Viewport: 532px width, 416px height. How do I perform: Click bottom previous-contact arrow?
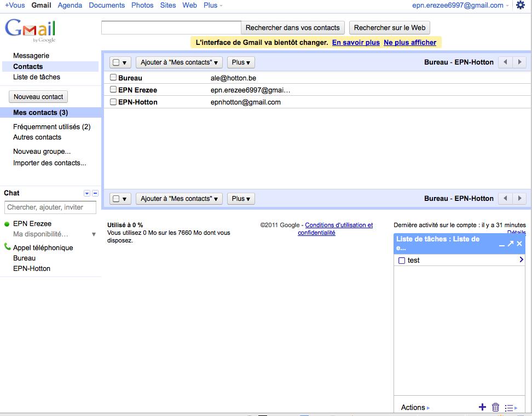pyautogui.click(x=505, y=199)
